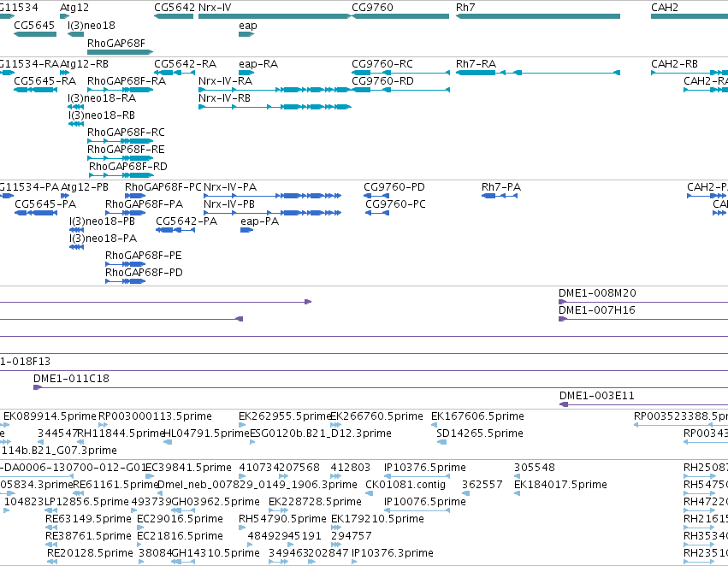Click EST EK167606.5prime

[x=477, y=416]
